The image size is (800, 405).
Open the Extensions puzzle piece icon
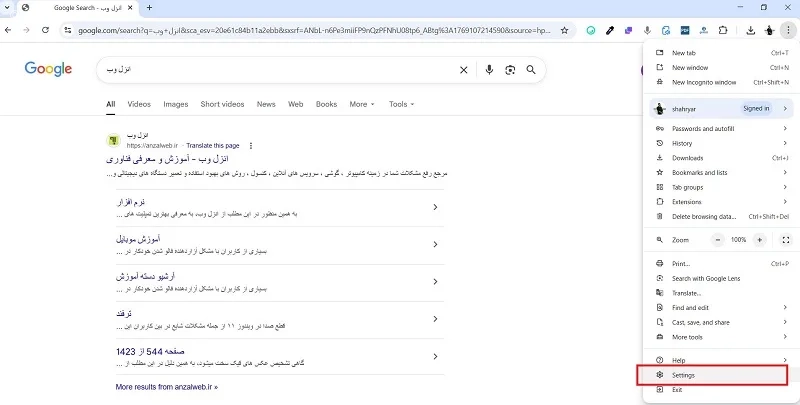point(723,31)
